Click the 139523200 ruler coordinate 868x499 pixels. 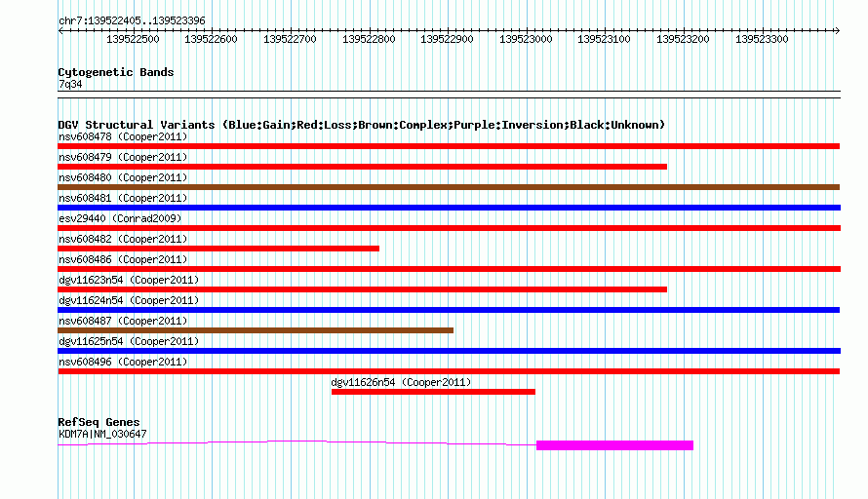(x=683, y=39)
